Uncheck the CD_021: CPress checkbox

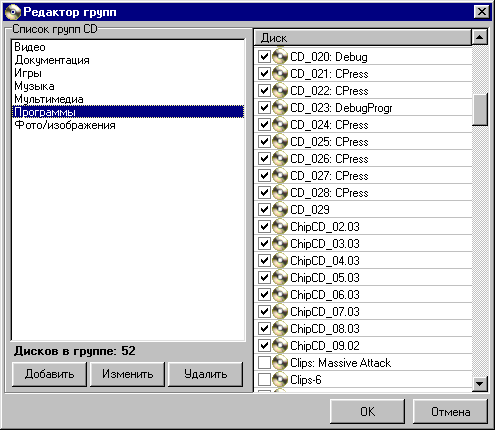tap(264, 74)
